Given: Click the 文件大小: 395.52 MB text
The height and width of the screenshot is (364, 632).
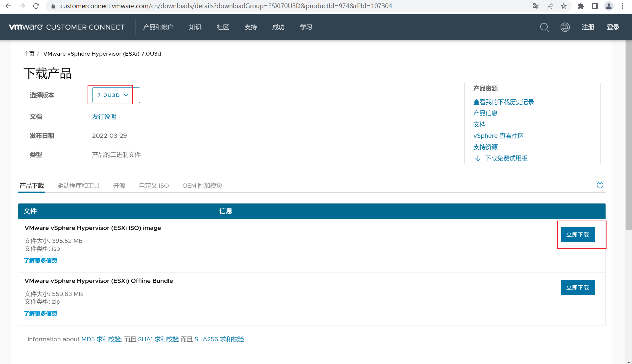Looking at the screenshot, I should (x=53, y=241).
